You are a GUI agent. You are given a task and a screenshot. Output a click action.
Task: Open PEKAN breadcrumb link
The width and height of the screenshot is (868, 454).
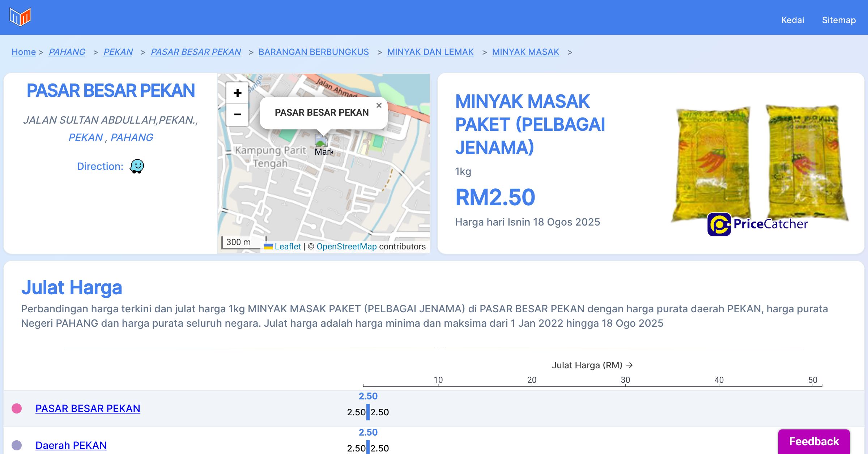click(x=118, y=52)
